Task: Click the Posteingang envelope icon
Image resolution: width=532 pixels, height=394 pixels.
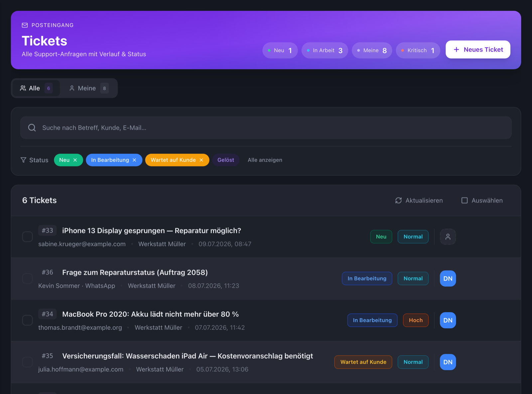Action: pos(25,25)
